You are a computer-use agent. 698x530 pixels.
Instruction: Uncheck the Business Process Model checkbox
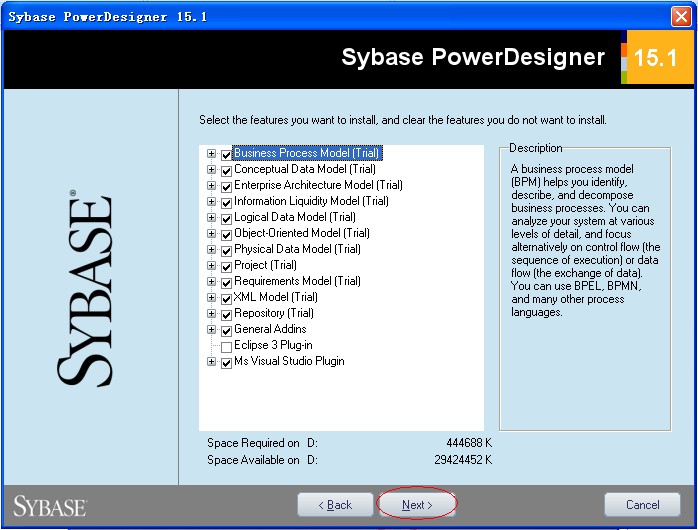click(x=226, y=154)
